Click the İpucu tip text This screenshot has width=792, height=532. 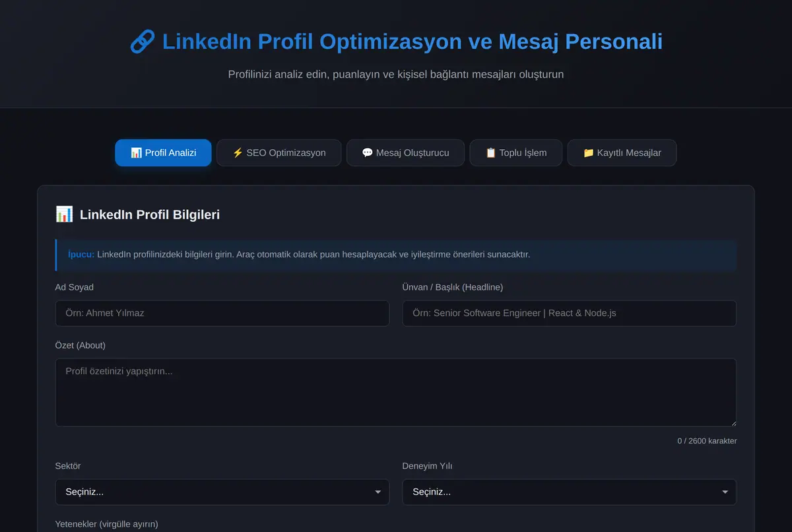point(299,254)
